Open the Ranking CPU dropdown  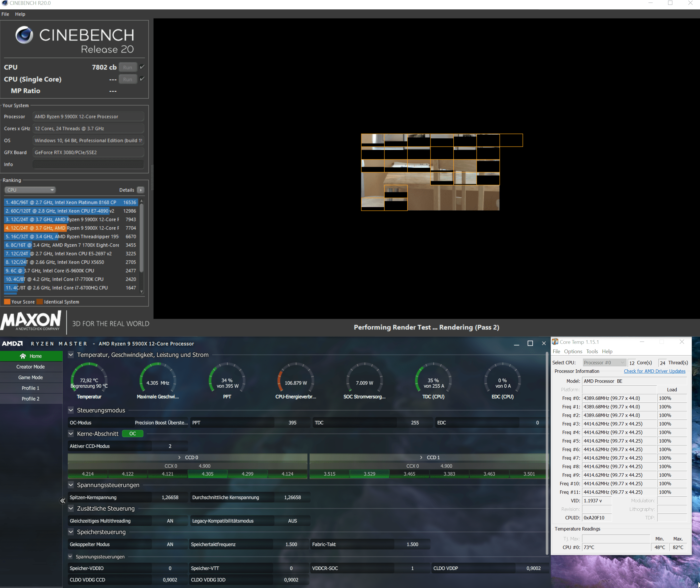pyautogui.click(x=30, y=190)
